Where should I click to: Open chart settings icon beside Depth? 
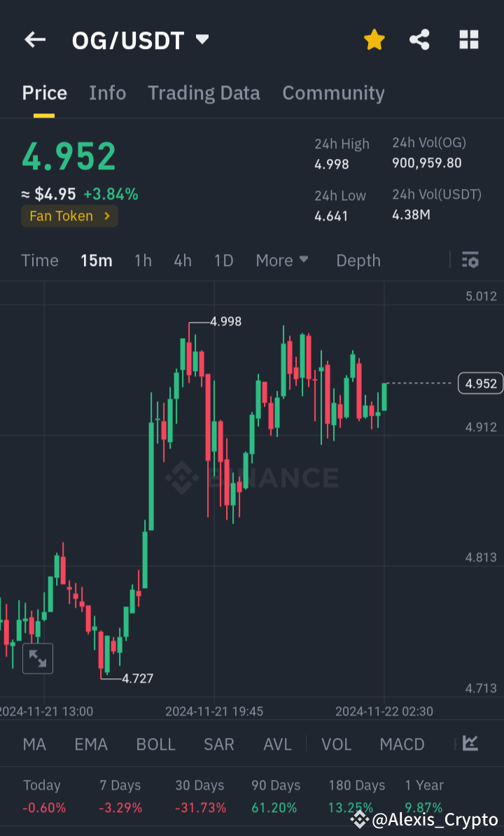pyautogui.click(x=470, y=260)
